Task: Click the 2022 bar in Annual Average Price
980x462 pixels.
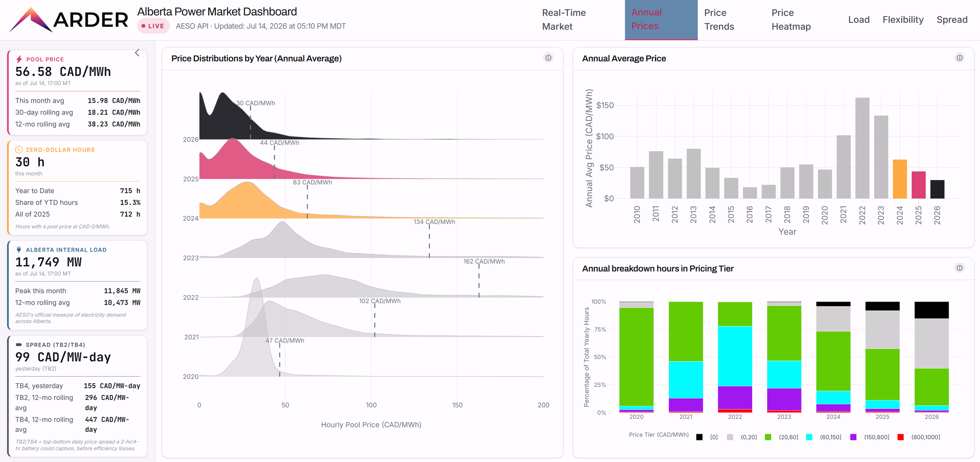Action: tap(862, 148)
